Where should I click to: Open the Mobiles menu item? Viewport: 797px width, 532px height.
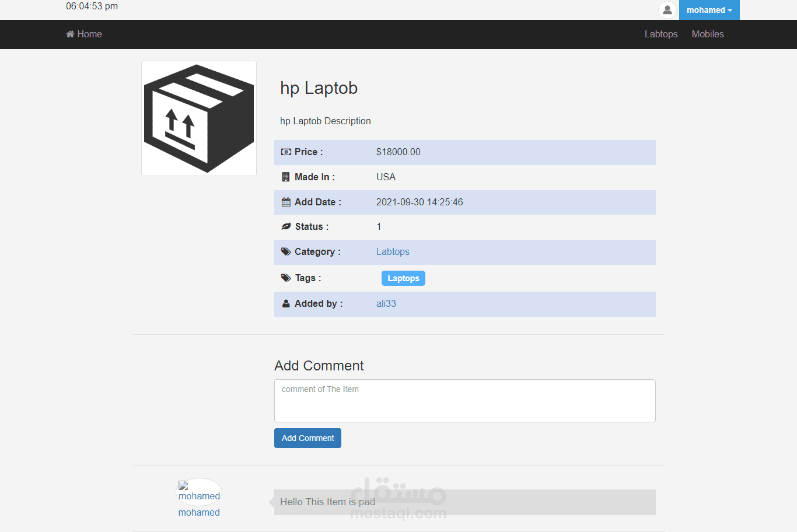pyautogui.click(x=708, y=34)
